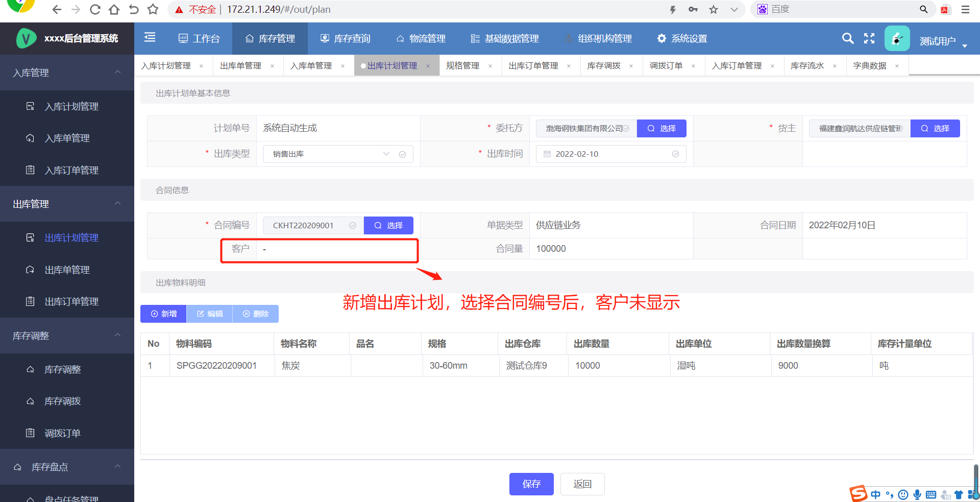Click the 委托方 input field
This screenshot has height=502, width=980.
[586, 128]
